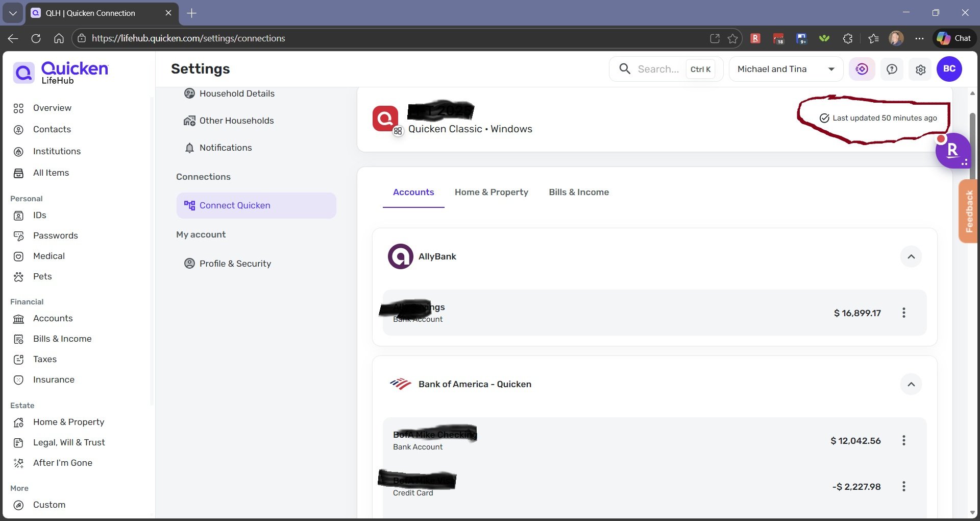Click the rewards icon in the header
The width and height of the screenshot is (980, 521).
tap(862, 69)
